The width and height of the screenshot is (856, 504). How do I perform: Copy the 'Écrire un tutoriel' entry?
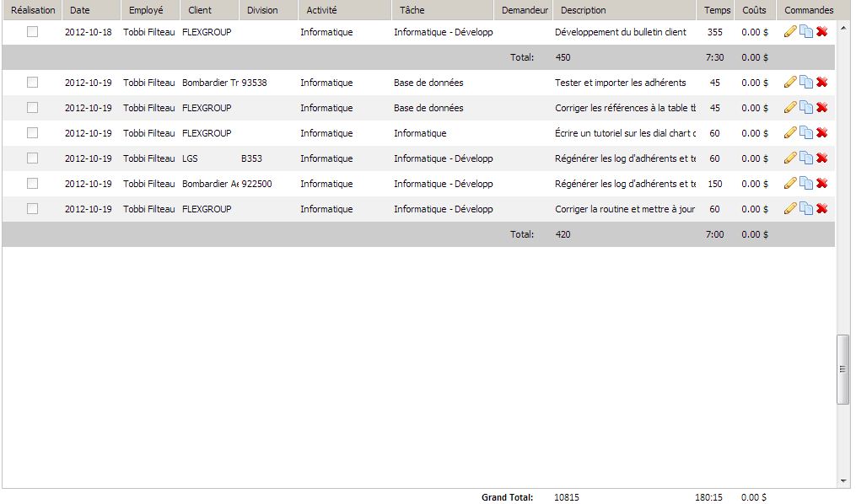coord(805,132)
